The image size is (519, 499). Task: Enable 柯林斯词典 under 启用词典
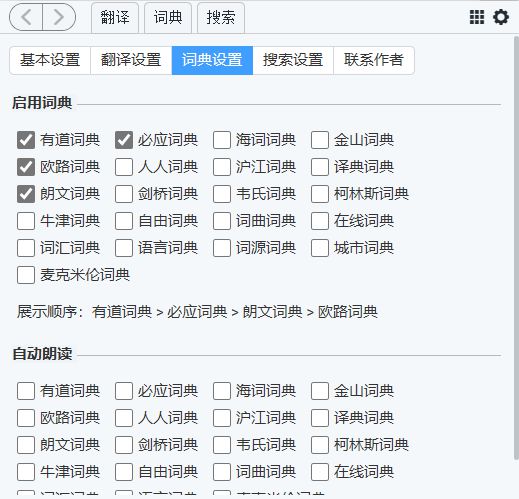(320, 194)
